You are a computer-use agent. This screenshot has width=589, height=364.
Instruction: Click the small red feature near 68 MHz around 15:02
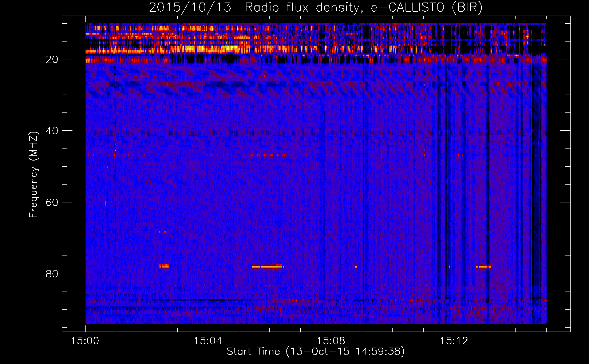click(x=163, y=232)
